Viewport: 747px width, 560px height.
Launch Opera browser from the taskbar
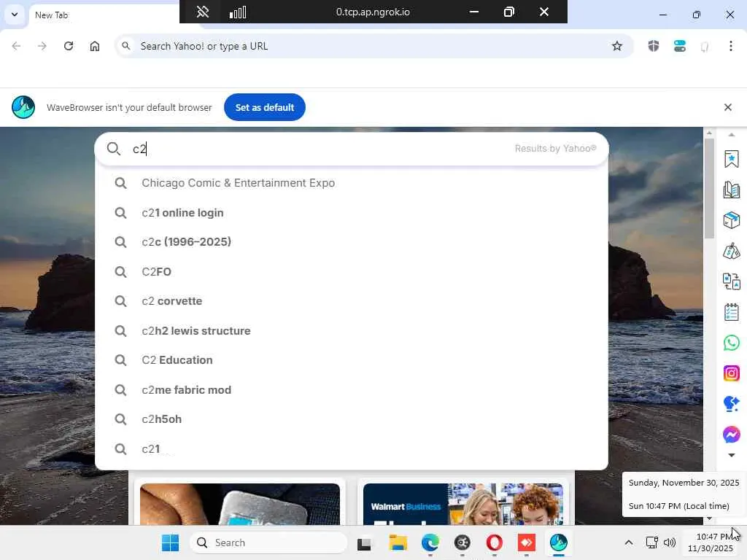494,542
